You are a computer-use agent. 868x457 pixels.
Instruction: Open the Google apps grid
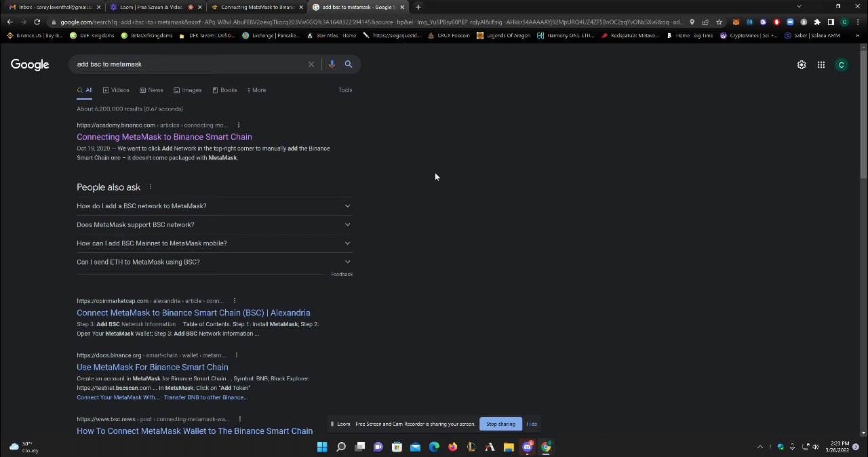(821, 65)
